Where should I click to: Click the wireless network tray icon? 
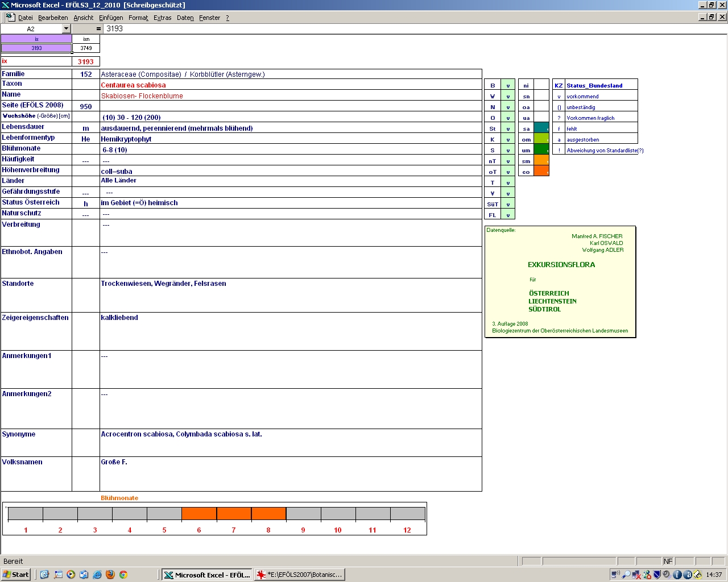click(x=616, y=575)
